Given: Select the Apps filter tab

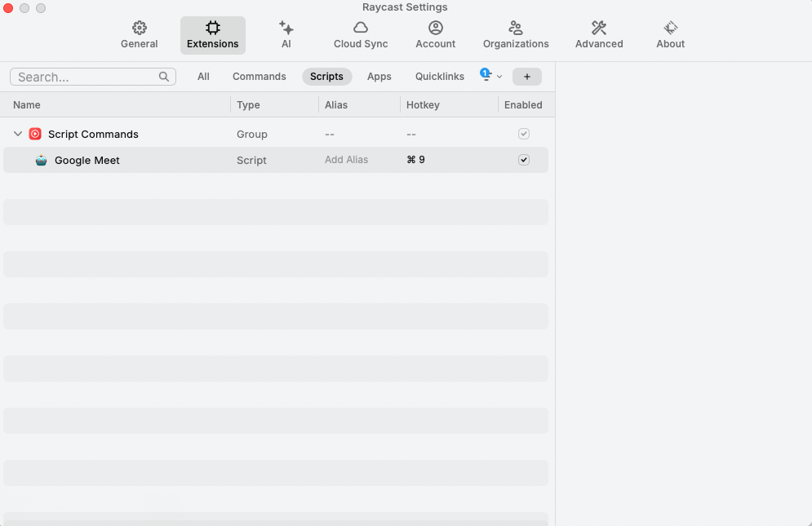Looking at the screenshot, I should pos(379,77).
